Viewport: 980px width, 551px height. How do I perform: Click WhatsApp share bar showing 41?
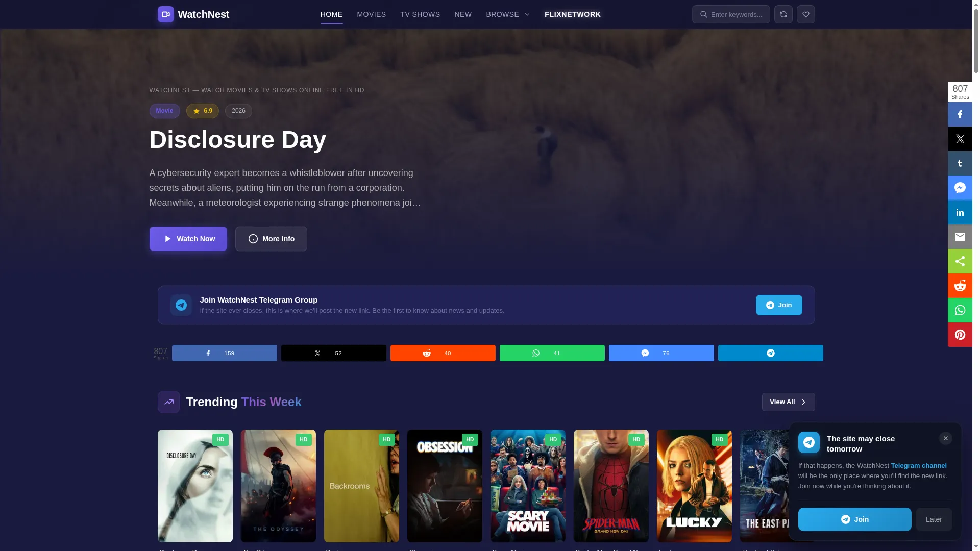tap(552, 353)
